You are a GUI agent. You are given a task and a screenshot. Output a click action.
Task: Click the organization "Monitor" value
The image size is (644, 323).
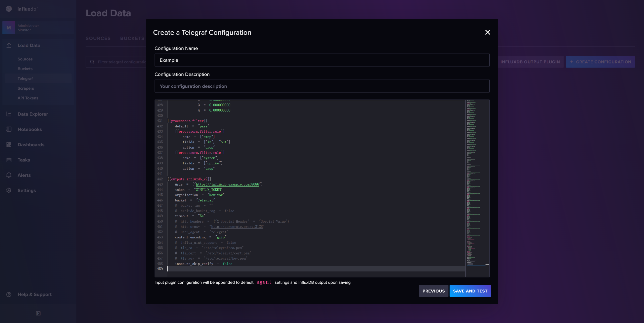(216, 195)
